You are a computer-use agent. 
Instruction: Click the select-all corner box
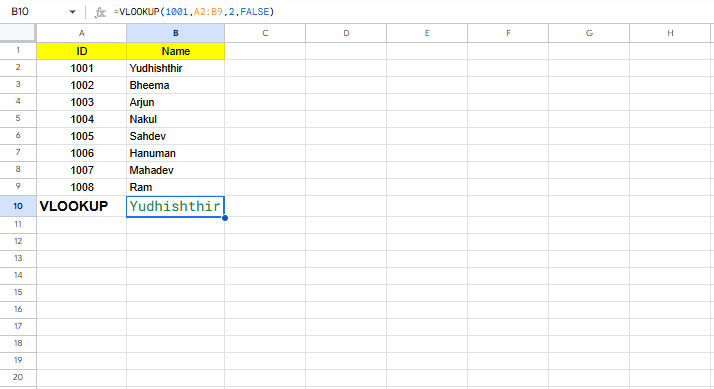(x=17, y=33)
